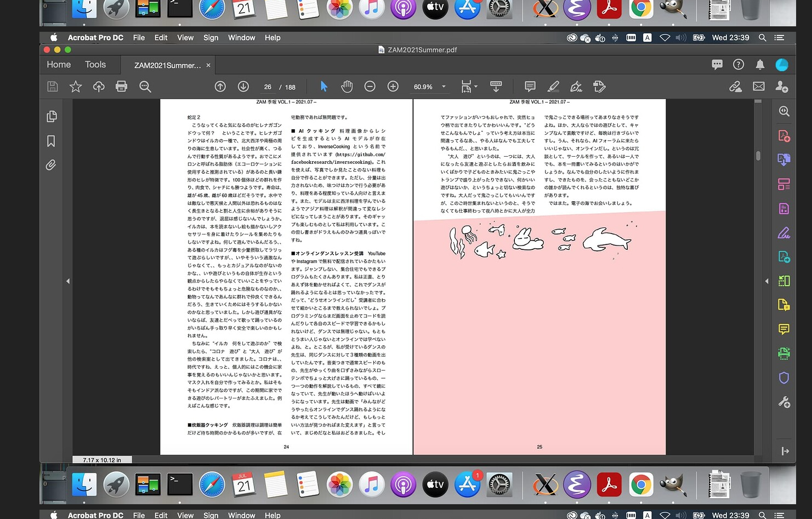Open the Find text magnifier tool
812x519 pixels.
click(145, 87)
